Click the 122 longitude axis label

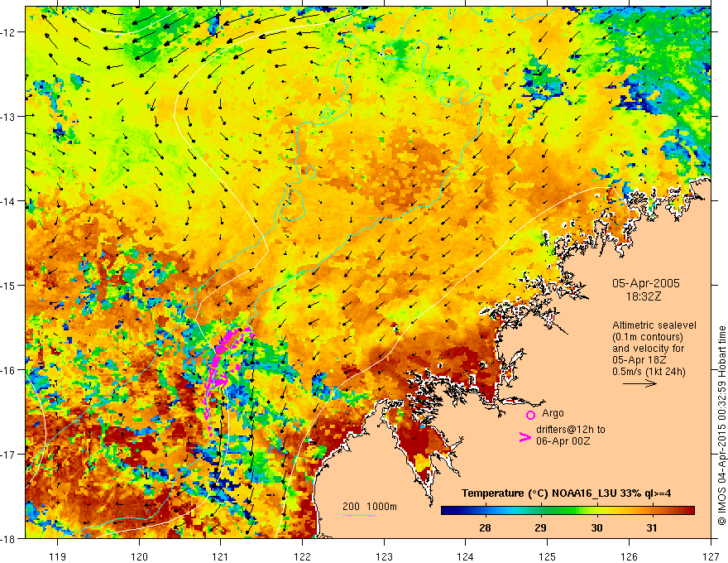302,556
